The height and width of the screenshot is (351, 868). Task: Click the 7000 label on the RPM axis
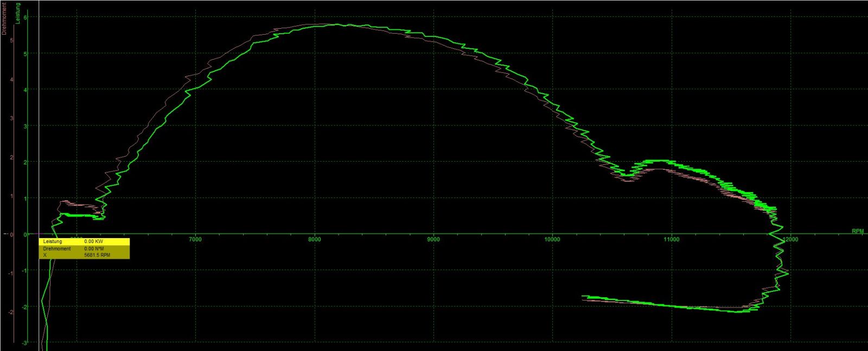tap(195, 239)
